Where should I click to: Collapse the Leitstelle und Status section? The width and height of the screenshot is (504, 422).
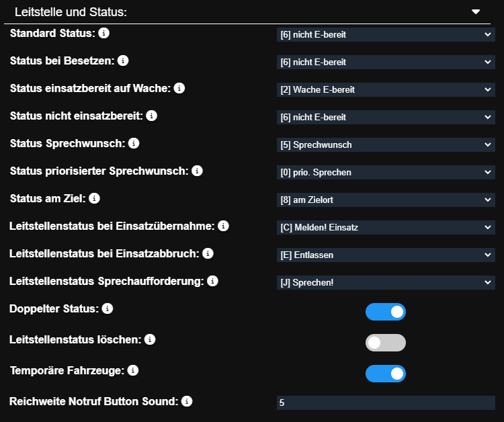tap(476, 12)
